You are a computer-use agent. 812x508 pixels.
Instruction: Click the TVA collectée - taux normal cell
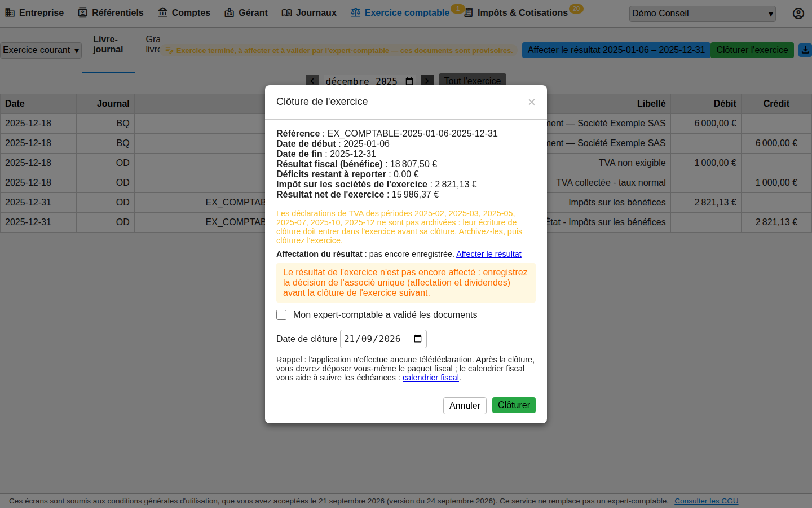click(611, 183)
